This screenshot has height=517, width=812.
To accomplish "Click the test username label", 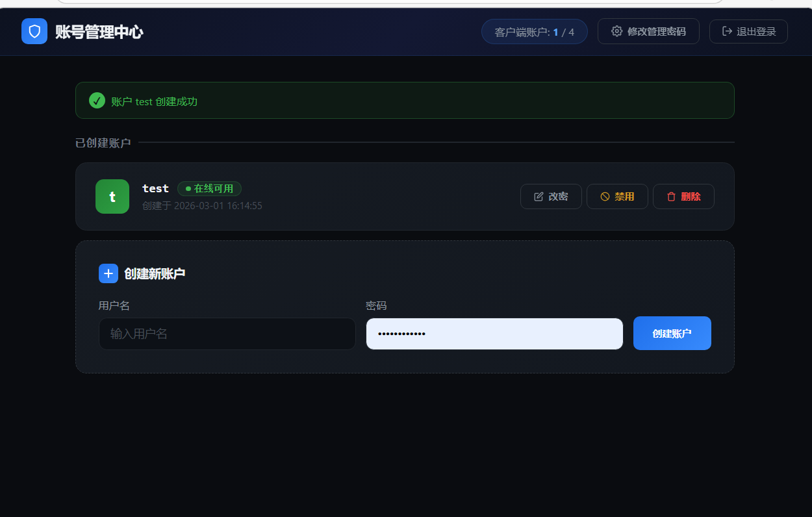I will 155,188.
